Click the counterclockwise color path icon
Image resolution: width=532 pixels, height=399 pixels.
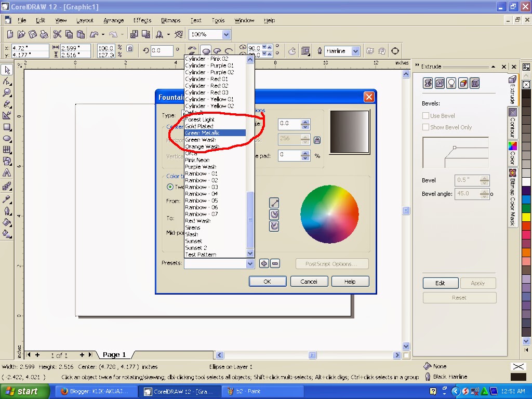pyautogui.click(x=274, y=215)
